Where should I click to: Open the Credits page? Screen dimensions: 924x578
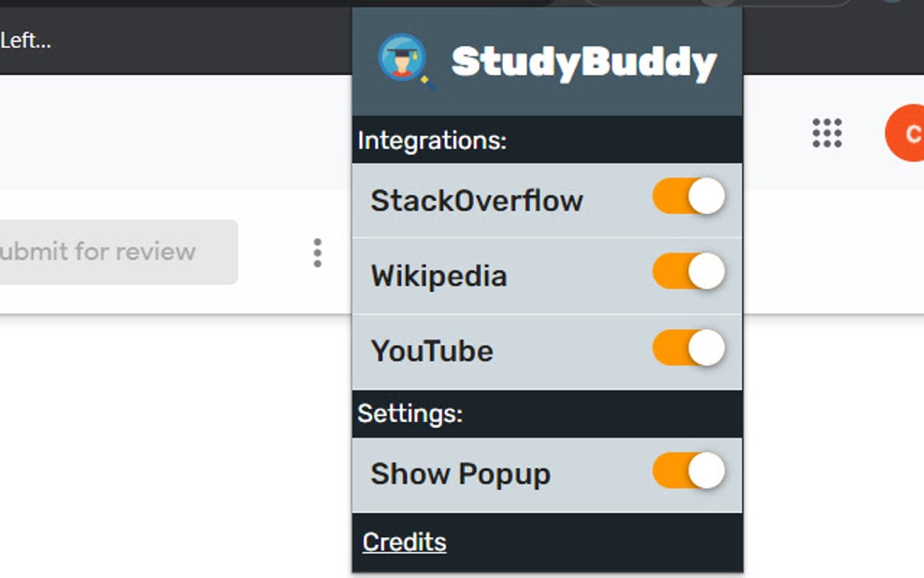tap(403, 542)
